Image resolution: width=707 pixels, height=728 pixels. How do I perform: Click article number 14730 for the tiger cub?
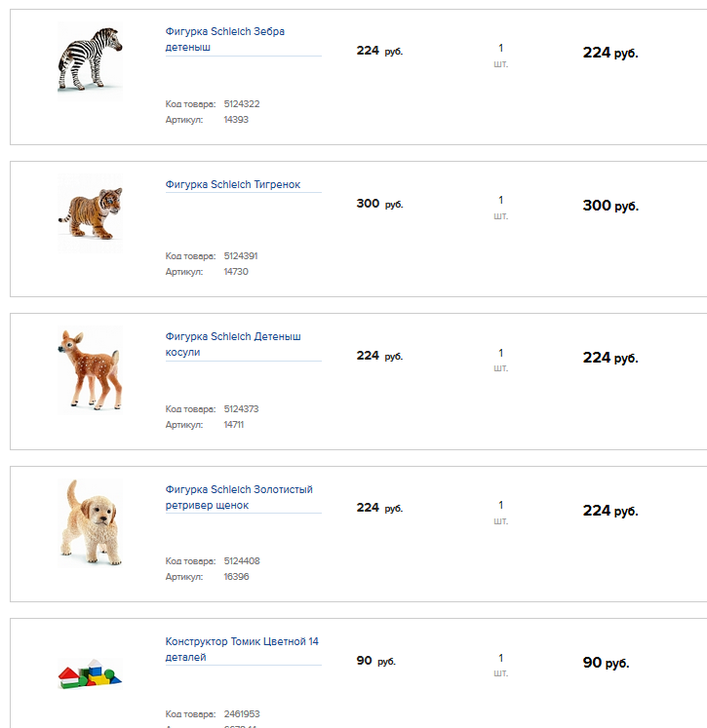pos(236,271)
